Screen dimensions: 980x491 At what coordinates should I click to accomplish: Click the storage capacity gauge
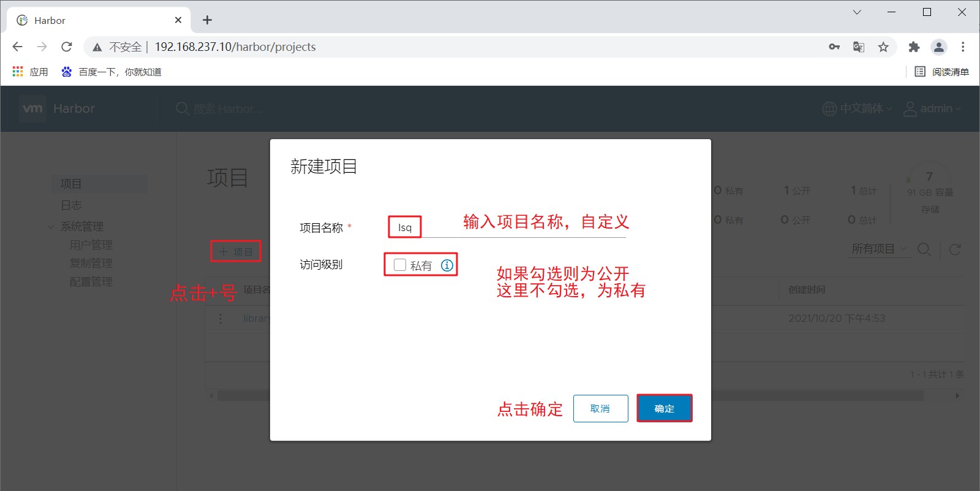pyautogui.click(x=929, y=176)
